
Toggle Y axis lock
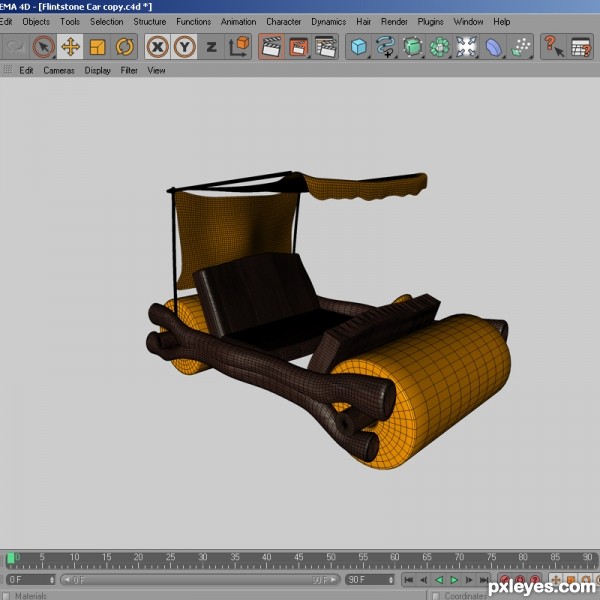[184, 47]
